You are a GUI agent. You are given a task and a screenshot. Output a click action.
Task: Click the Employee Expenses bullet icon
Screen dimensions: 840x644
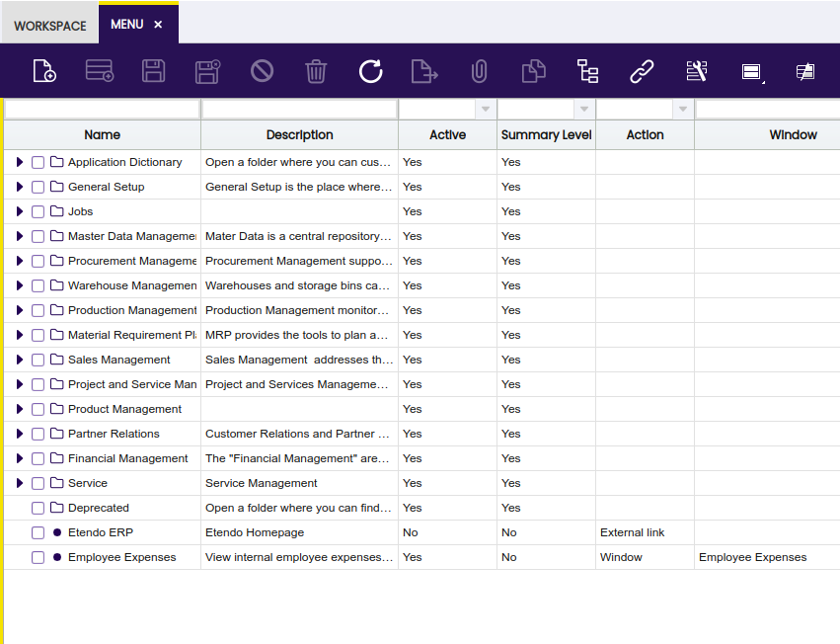click(x=57, y=557)
